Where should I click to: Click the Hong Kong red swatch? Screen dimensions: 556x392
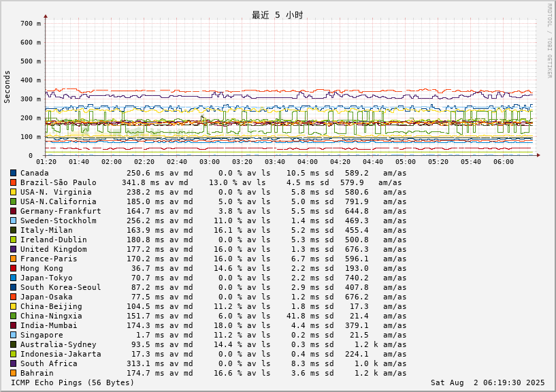pos(14,269)
